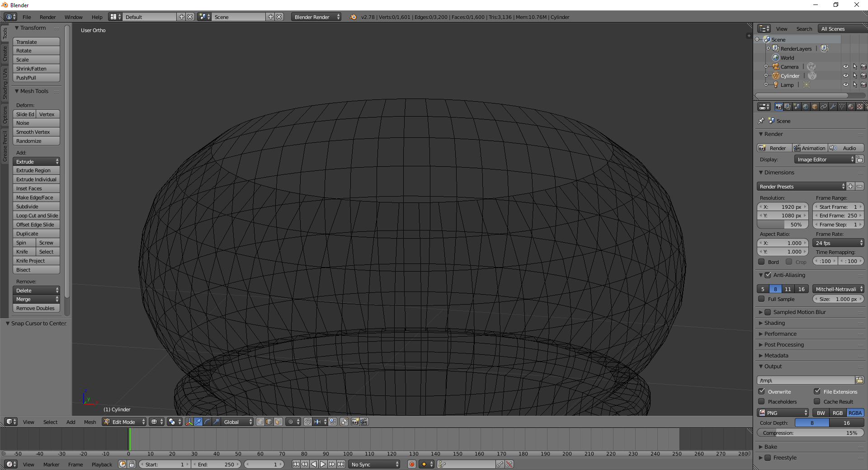Click the OpenGL render image camera icon

pos(355,422)
